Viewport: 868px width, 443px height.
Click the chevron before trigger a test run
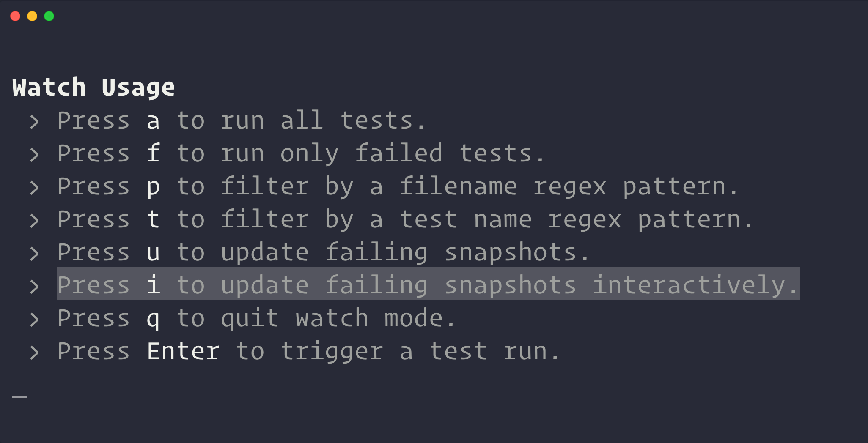pos(34,353)
